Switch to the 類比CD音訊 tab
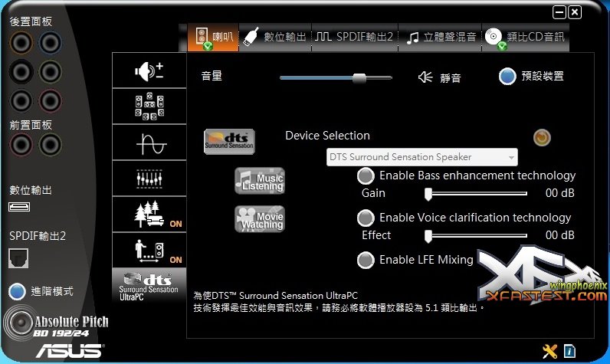This screenshot has height=364, width=610. [x=526, y=38]
